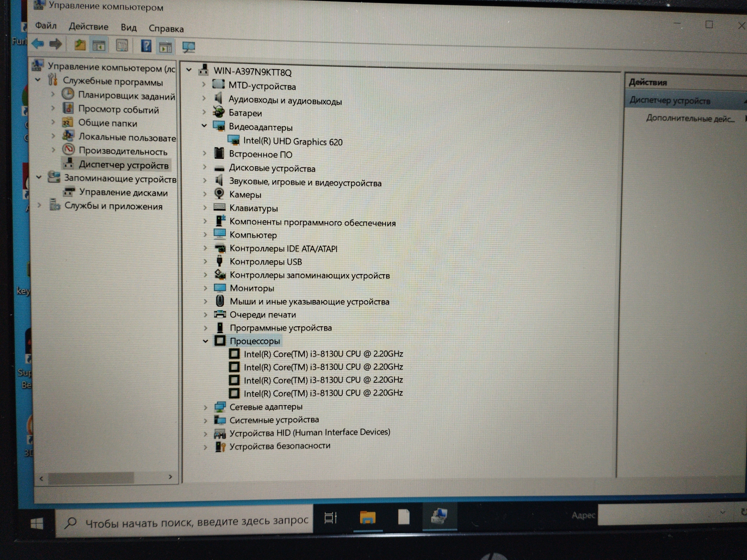Click the Производительность performance icon
The height and width of the screenshot is (560, 747).
point(69,149)
